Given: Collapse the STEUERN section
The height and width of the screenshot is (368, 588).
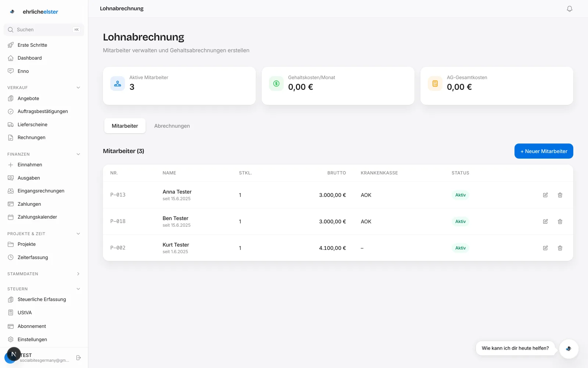Looking at the screenshot, I should [78, 289].
